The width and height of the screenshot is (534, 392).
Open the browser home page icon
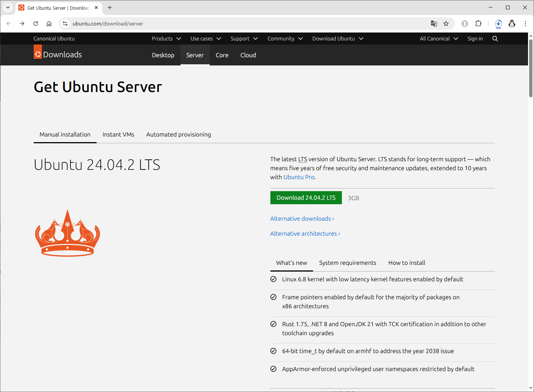coord(49,24)
